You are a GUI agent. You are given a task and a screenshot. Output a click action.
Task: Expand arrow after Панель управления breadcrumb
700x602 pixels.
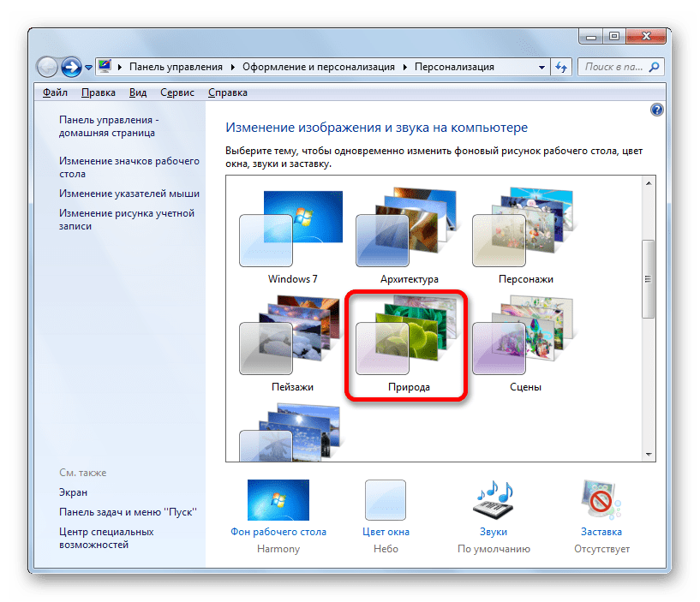(233, 67)
